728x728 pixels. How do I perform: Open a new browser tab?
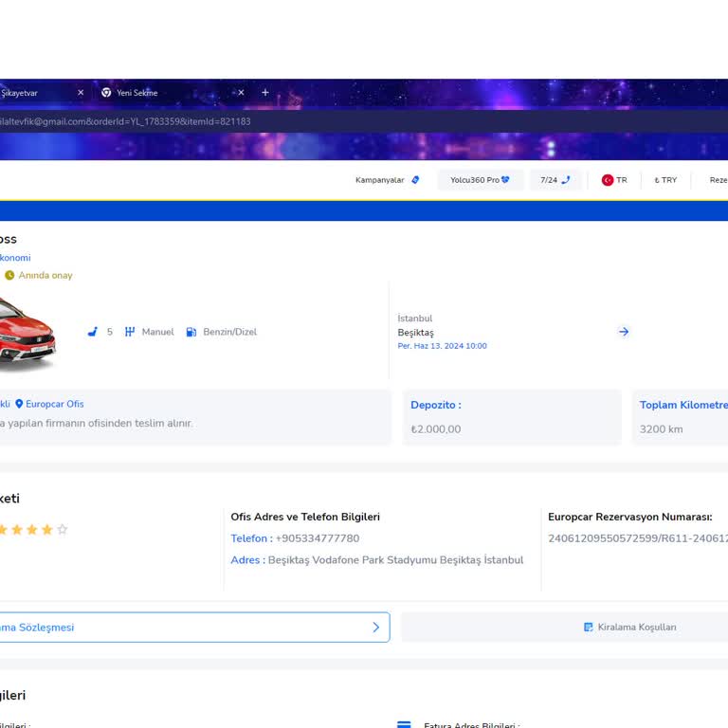point(265,93)
